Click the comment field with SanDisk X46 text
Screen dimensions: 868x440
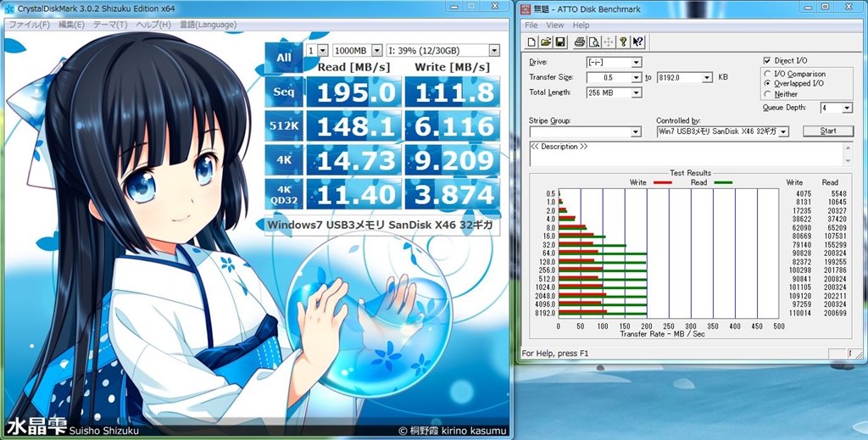tap(382, 226)
